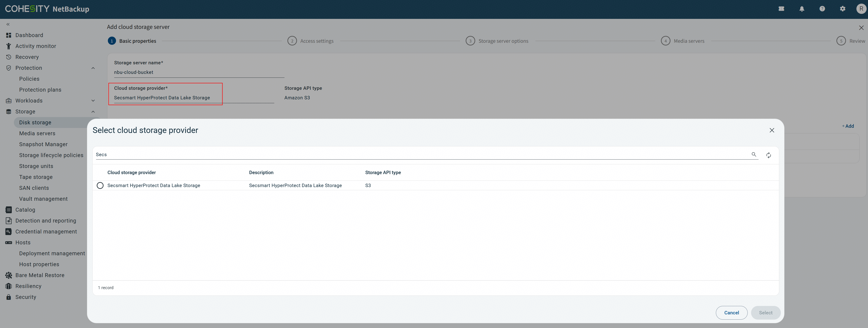Collapse the left navigation sidebar

8,24
